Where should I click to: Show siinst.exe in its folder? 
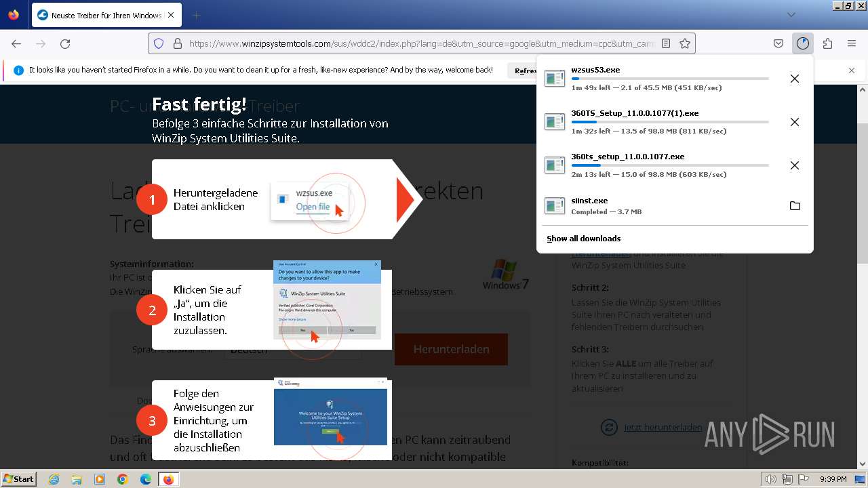pyautogui.click(x=795, y=206)
